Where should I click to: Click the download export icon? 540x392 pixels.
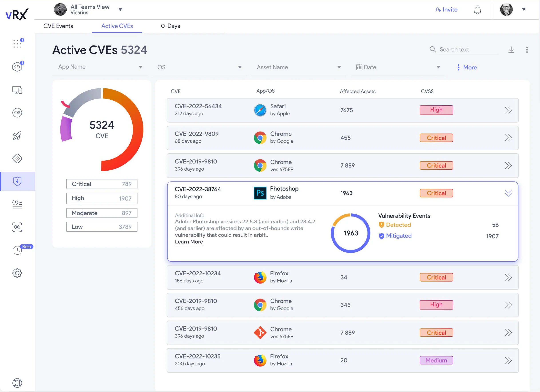pyautogui.click(x=511, y=50)
